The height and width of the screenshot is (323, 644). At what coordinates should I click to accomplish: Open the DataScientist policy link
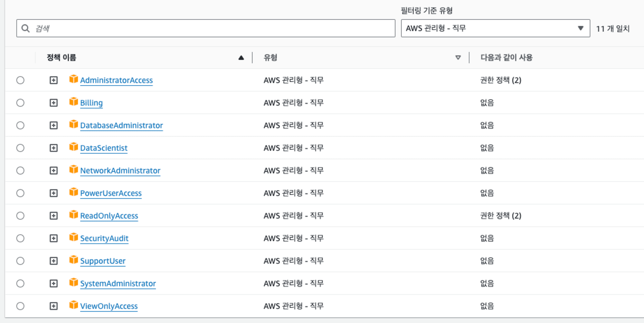(x=104, y=148)
